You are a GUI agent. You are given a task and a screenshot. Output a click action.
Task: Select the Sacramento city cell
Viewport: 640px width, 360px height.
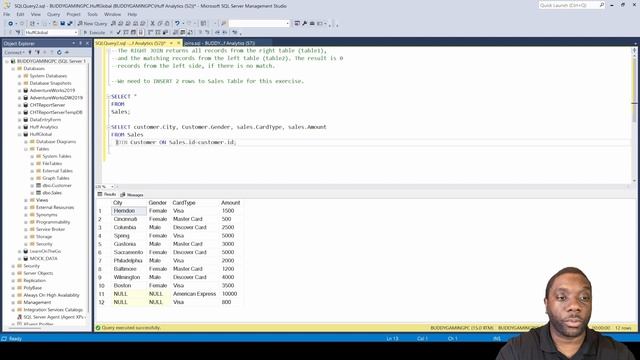[x=129, y=252]
